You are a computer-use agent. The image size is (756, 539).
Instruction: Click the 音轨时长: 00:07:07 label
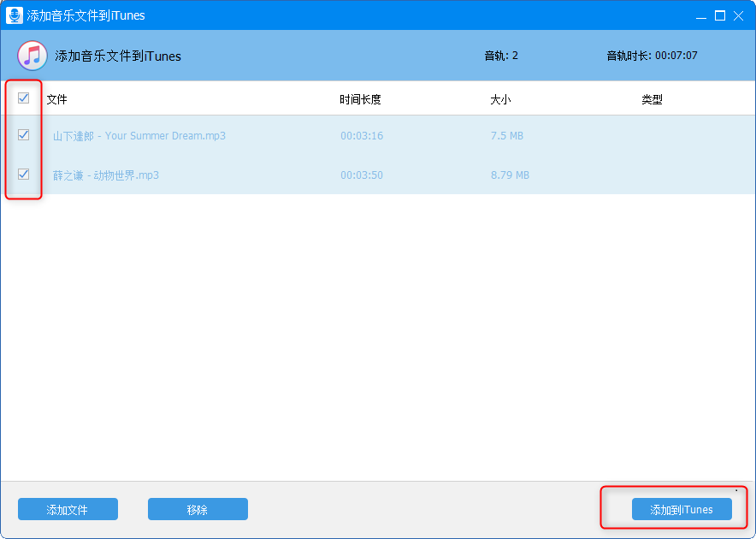coord(652,56)
